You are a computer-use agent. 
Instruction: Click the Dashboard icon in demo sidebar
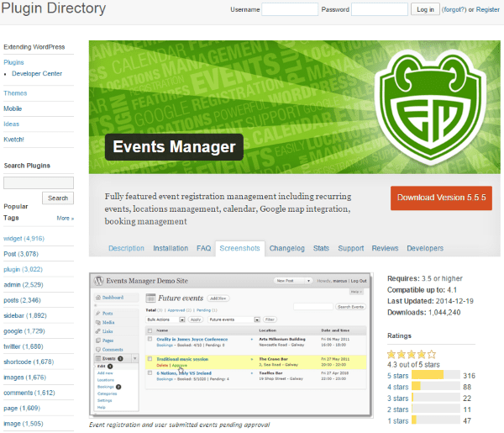click(98, 298)
